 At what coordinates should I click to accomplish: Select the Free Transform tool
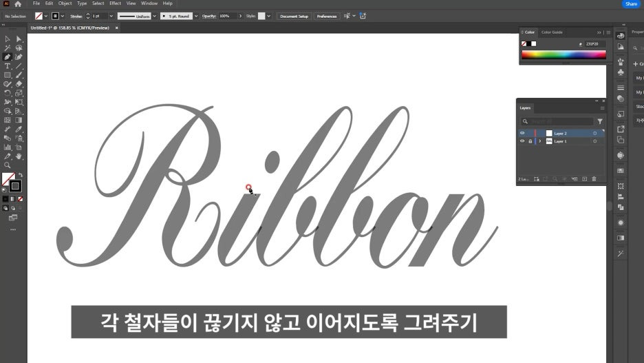[19, 102]
